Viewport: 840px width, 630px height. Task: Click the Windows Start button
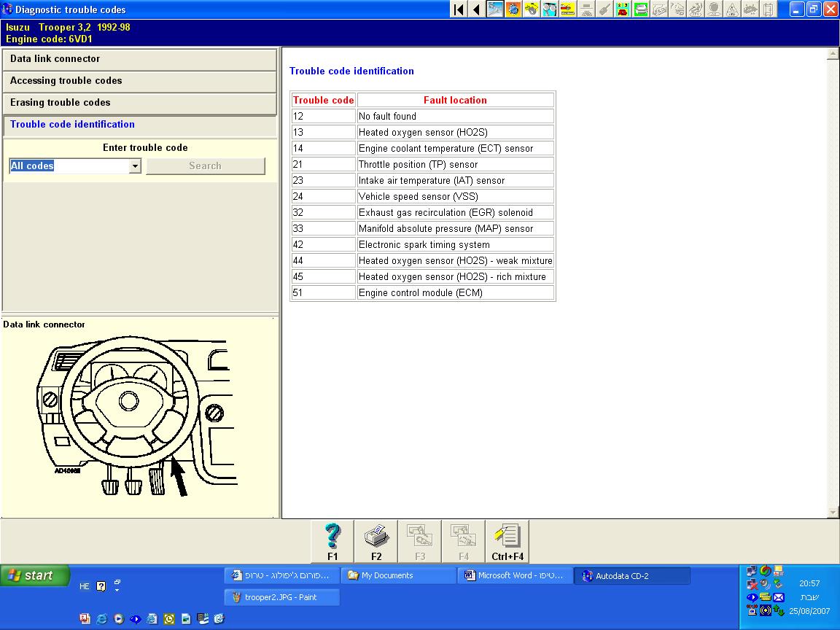point(35,575)
